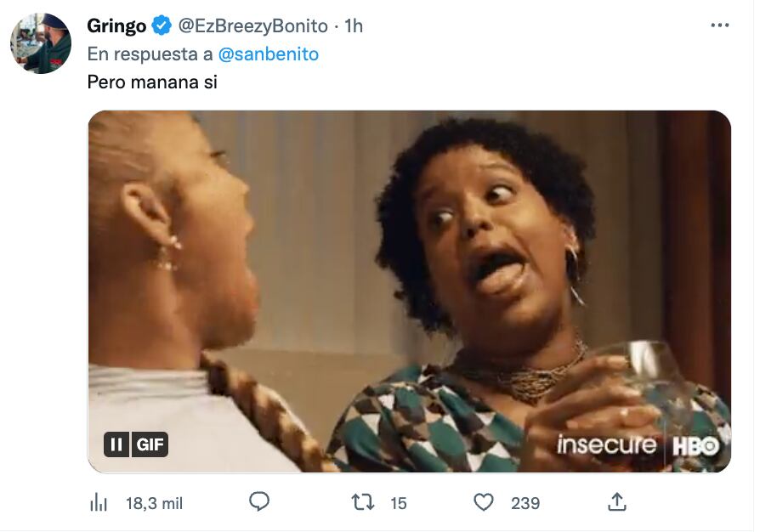Open analytics for this tweet's 18,3 mil views
Image resolution: width=760 pixels, height=532 pixels.
[128, 502]
